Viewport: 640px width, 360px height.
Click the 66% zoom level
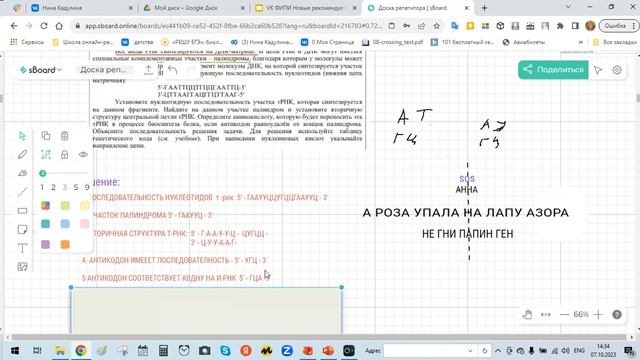click(x=581, y=314)
